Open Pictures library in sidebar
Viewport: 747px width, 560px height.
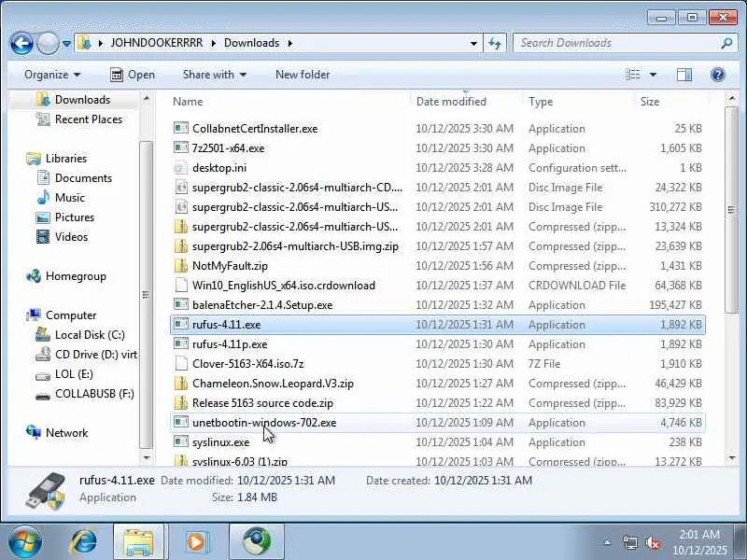[75, 217]
